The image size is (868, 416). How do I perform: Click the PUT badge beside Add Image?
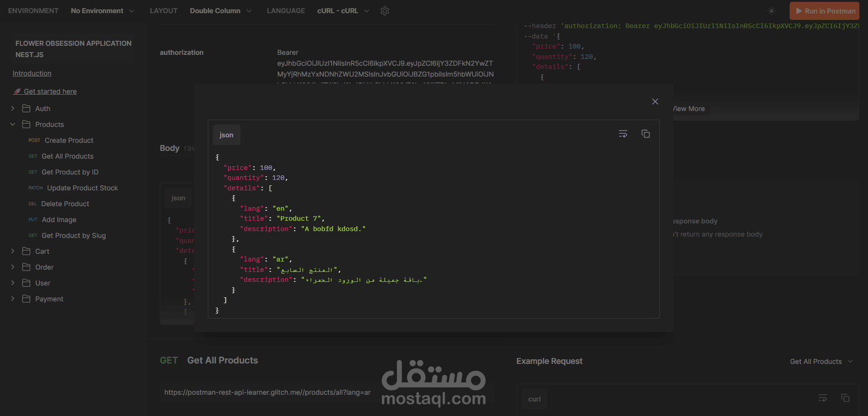(x=33, y=220)
